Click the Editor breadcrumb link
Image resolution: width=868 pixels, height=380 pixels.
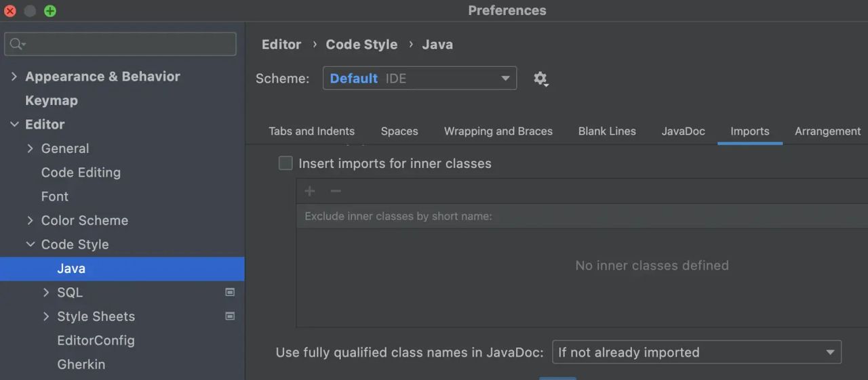[281, 45]
